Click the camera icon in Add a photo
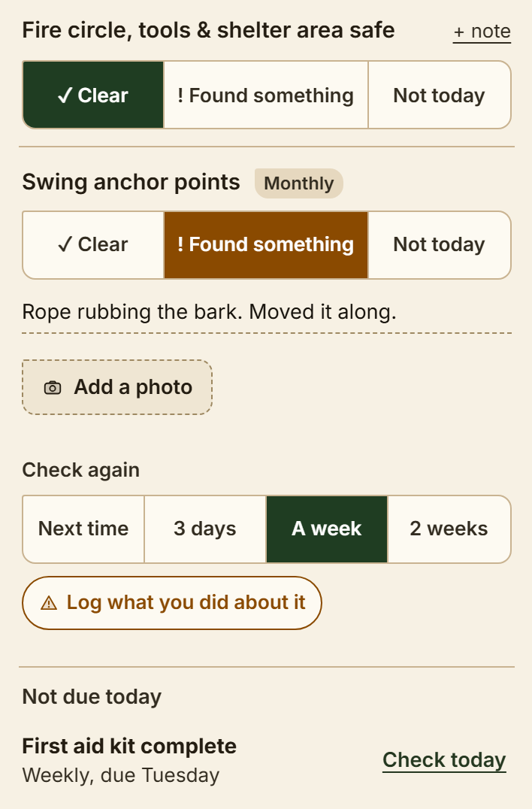This screenshot has height=809, width=532. (x=53, y=387)
